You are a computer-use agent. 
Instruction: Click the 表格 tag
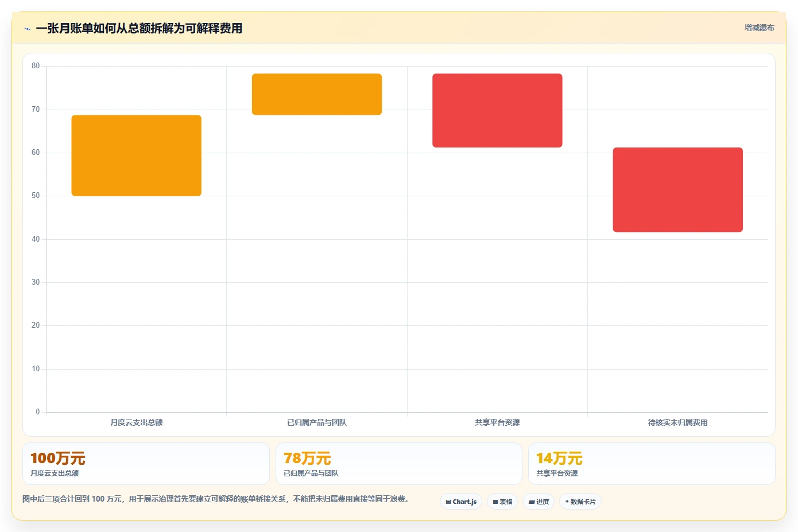pos(502,502)
